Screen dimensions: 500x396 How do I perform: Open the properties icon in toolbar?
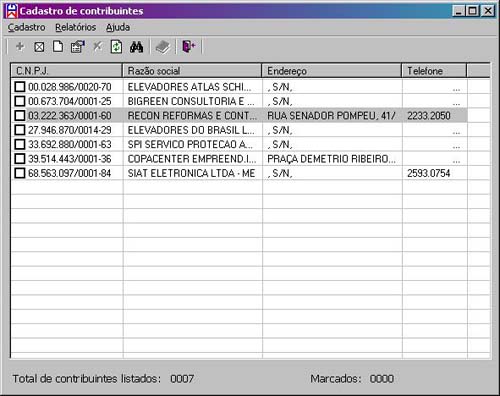(x=78, y=47)
